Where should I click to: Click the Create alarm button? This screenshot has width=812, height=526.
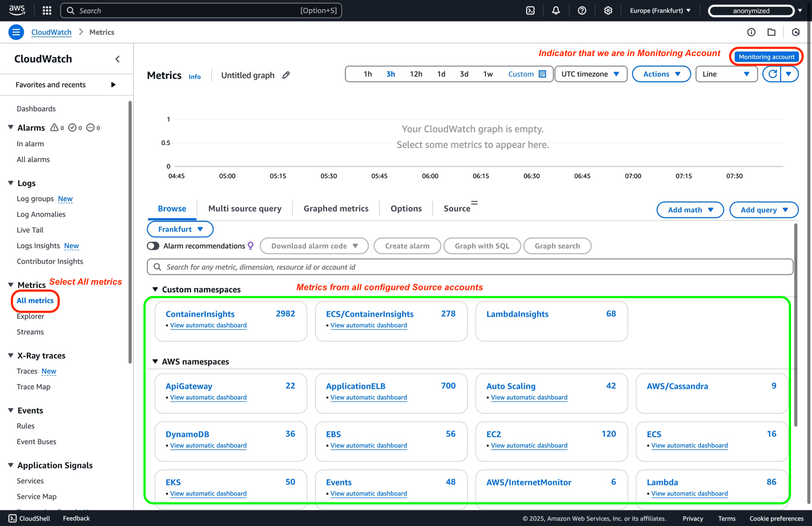[x=407, y=246]
